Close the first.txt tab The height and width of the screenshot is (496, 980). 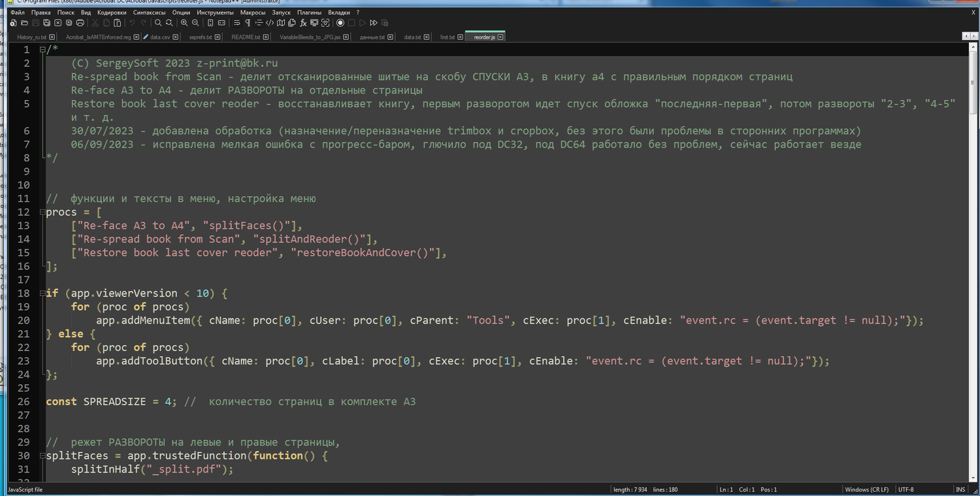[460, 37]
